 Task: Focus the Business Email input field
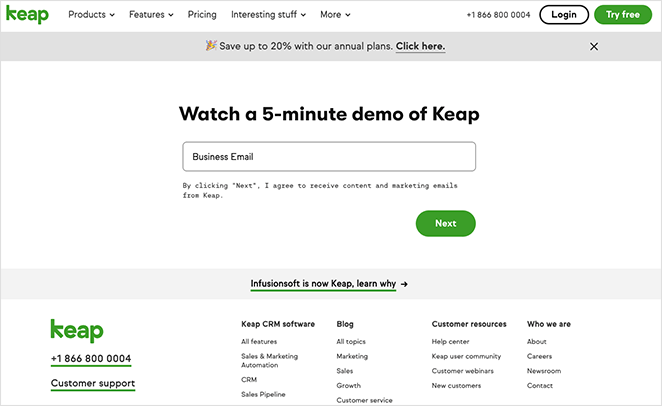[329, 157]
